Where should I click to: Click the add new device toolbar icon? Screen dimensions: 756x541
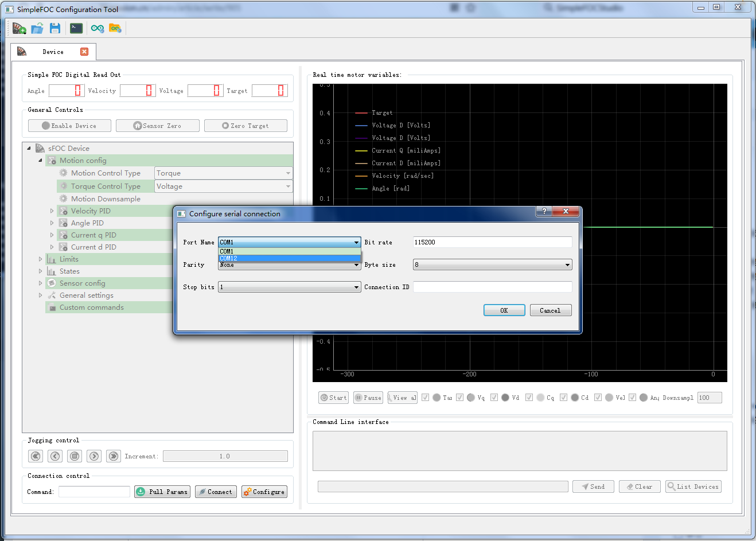click(x=19, y=28)
